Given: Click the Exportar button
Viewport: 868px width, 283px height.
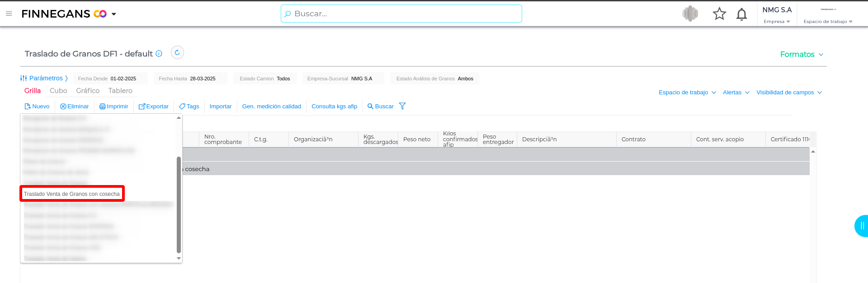Looking at the screenshot, I should pyautogui.click(x=154, y=107).
